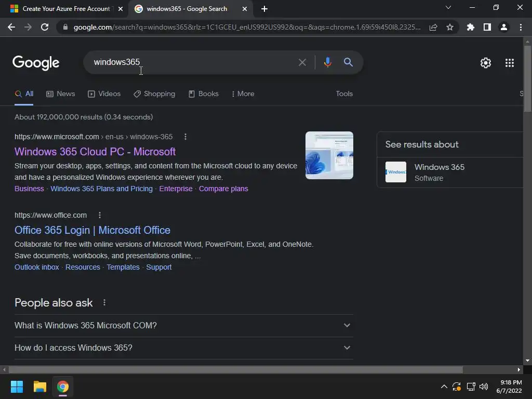Open Windows 365 Software knowledge card

[450, 172]
